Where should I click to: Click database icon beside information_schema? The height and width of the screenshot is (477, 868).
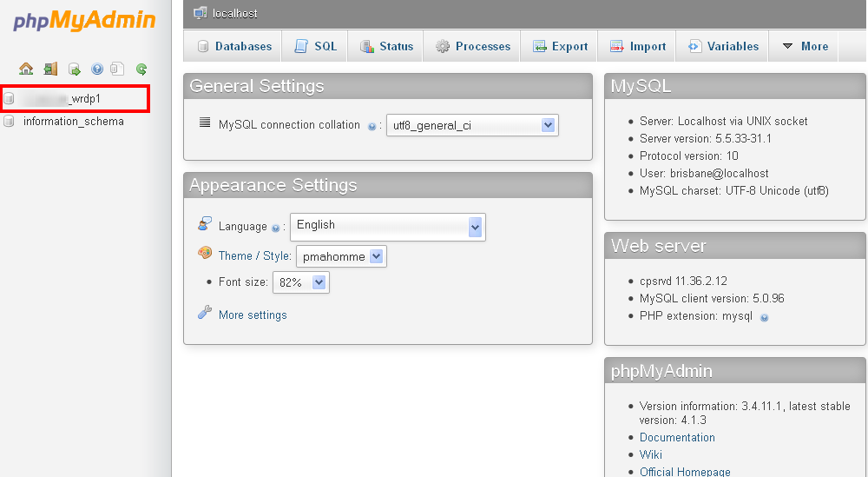[9, 121]
